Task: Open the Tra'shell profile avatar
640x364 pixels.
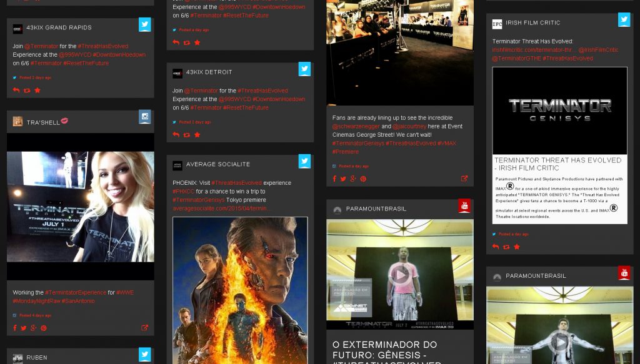Action: pyautogui.click(x=17, y=121)
